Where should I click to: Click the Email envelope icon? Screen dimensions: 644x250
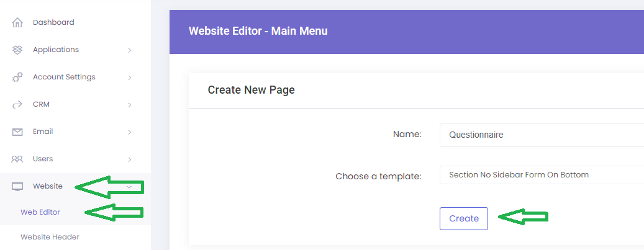17,132
